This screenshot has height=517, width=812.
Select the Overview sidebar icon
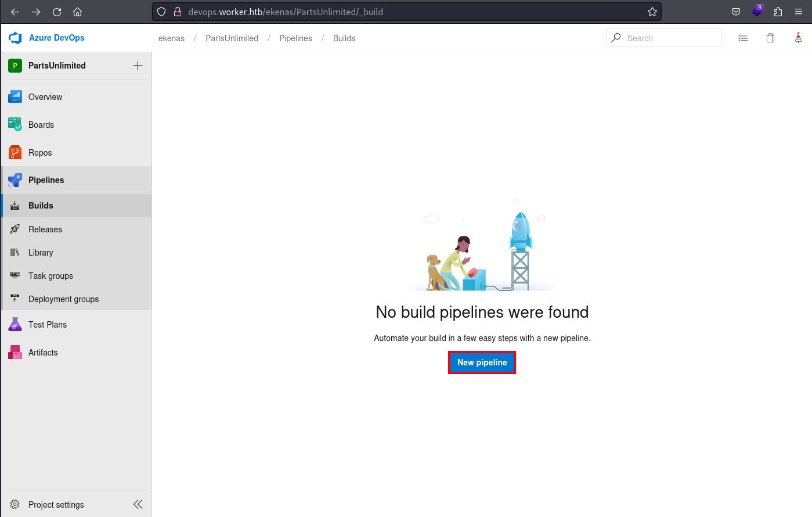(x=15, y=97)
